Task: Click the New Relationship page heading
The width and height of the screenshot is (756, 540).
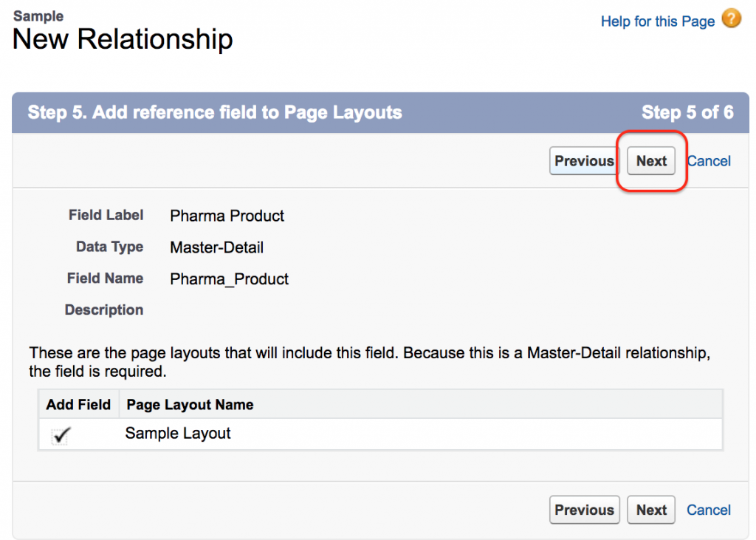Action: tap(123, 39)
